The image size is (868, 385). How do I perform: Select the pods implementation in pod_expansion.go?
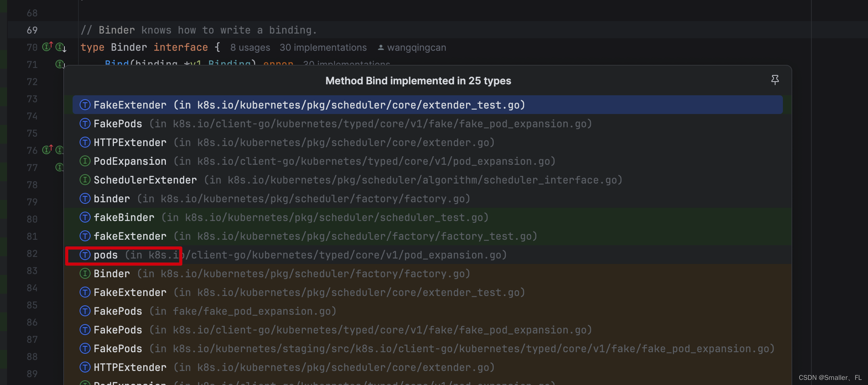[x=427, y=255]
